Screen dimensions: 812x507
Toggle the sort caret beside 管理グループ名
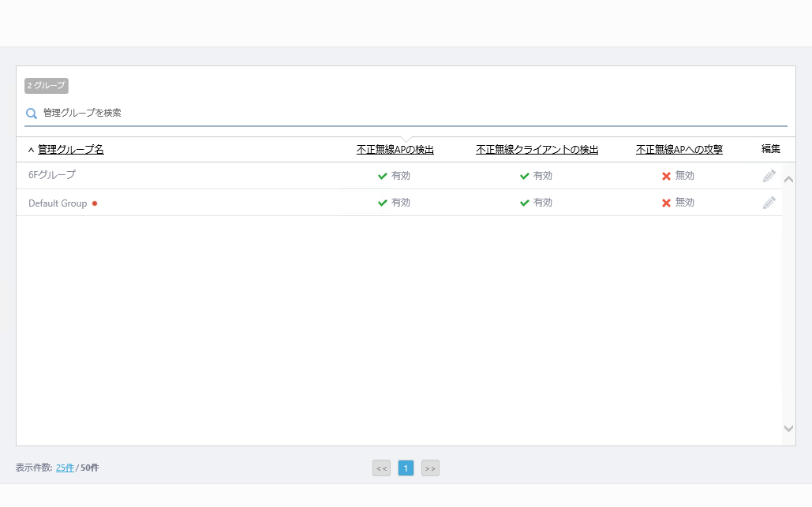[x=31, y=150]
